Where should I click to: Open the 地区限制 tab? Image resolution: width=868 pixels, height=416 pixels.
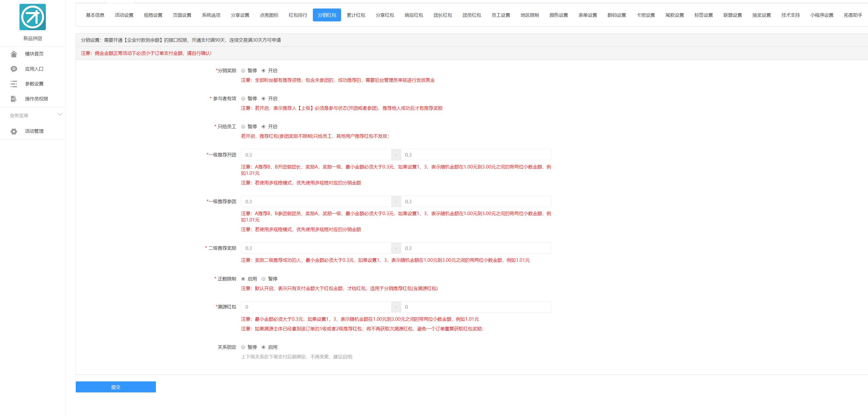(x=530, y=15)
